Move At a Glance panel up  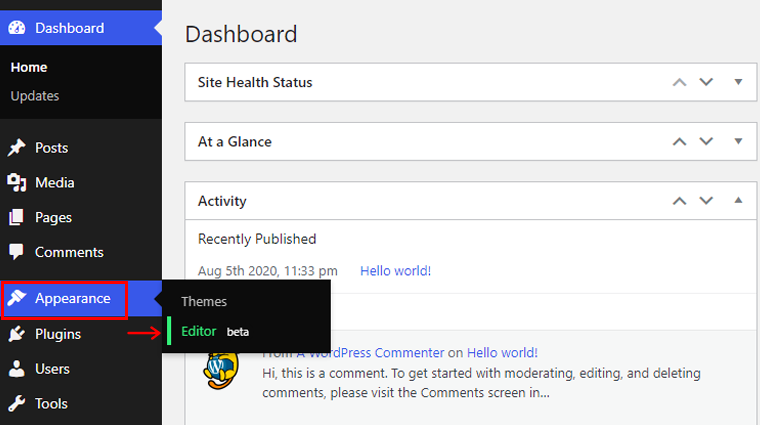click(x=680, y=141)
